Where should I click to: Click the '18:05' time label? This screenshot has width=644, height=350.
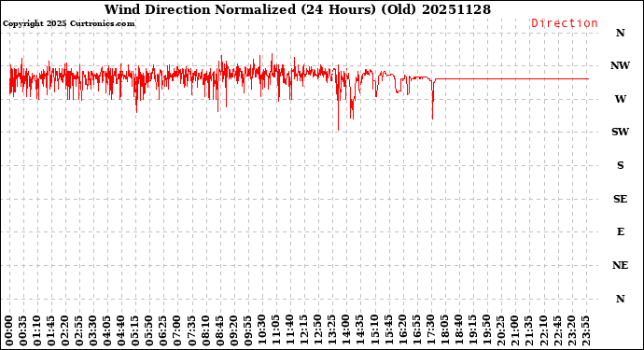point(444,331)
